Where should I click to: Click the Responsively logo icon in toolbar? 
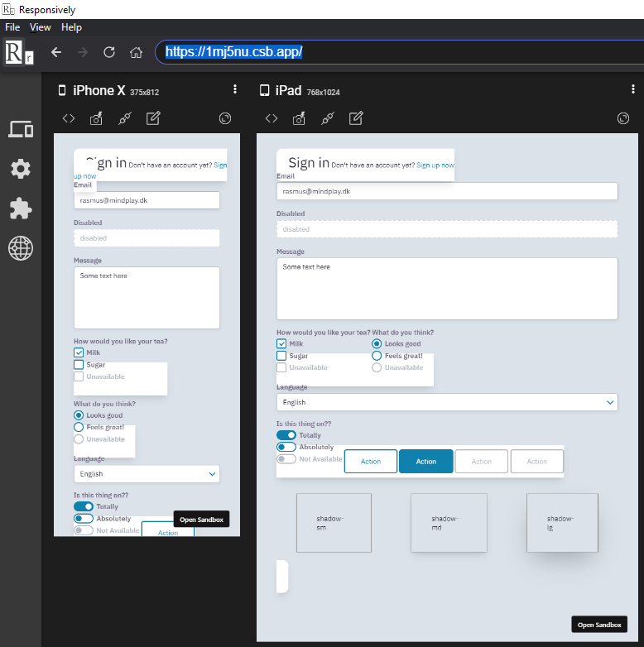18,52
